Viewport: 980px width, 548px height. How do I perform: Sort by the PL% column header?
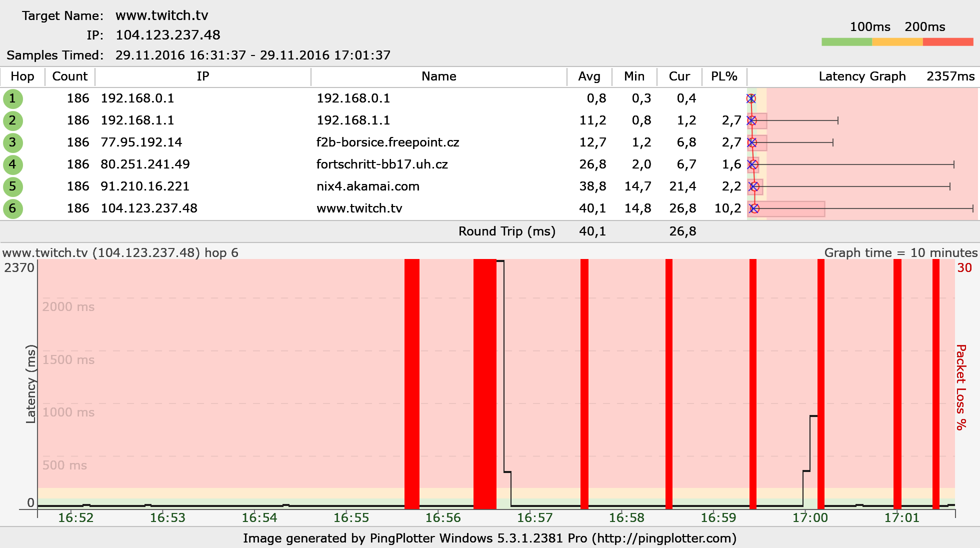pyautogui.click(x=724, y=76)
